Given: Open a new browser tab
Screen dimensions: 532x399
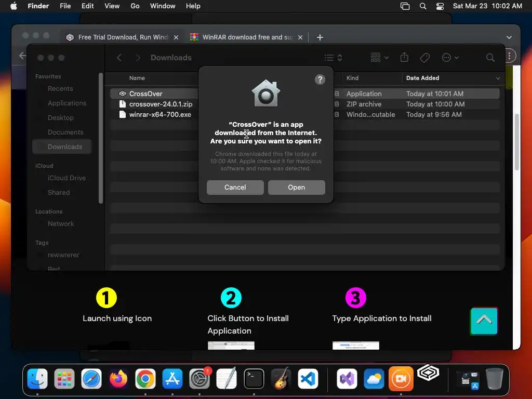Looking at the screenshot, I should pos(320,37).
